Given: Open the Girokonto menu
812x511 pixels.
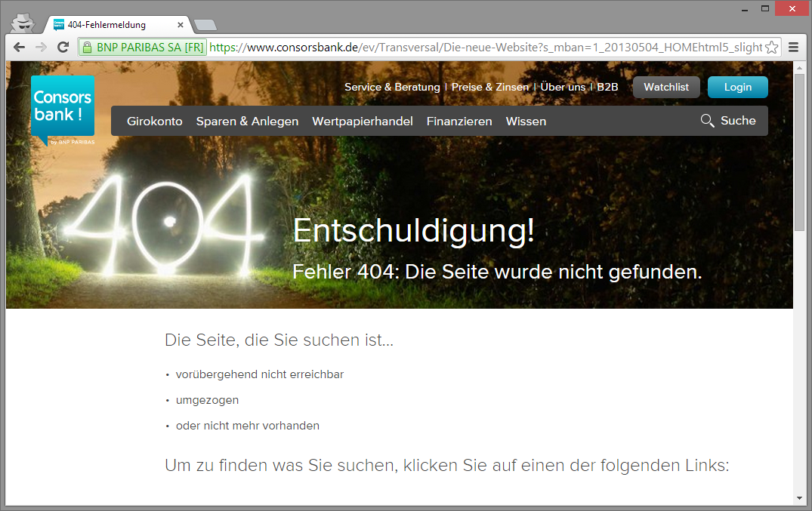Looking at the screenshot, I should coord(154,122).
